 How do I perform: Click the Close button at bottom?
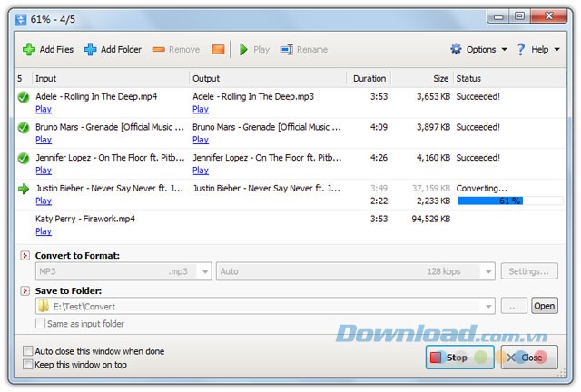pyautogui.click(x=529, y=358)
